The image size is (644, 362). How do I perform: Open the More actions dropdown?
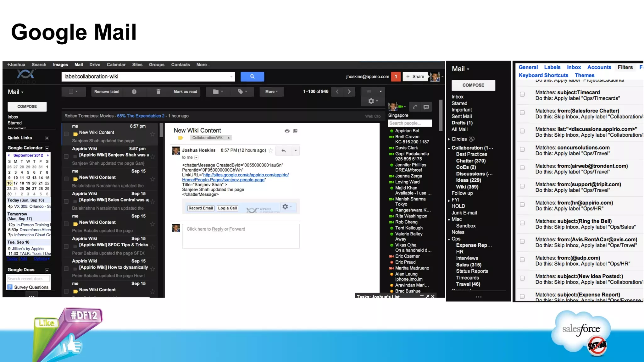coord(272,92)
